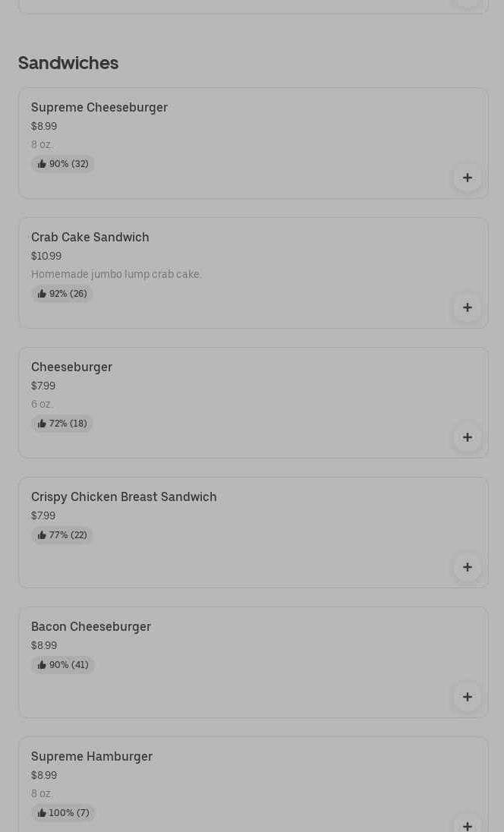Open Crispy Chicken Breast Sandwich details

(x=124, y=497)
